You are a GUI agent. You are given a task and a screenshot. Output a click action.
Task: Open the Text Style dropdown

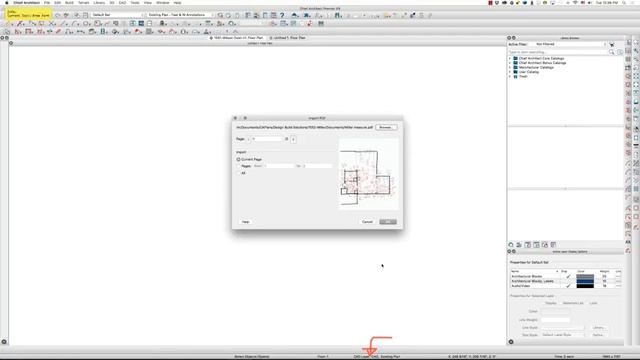click(563, 335)
